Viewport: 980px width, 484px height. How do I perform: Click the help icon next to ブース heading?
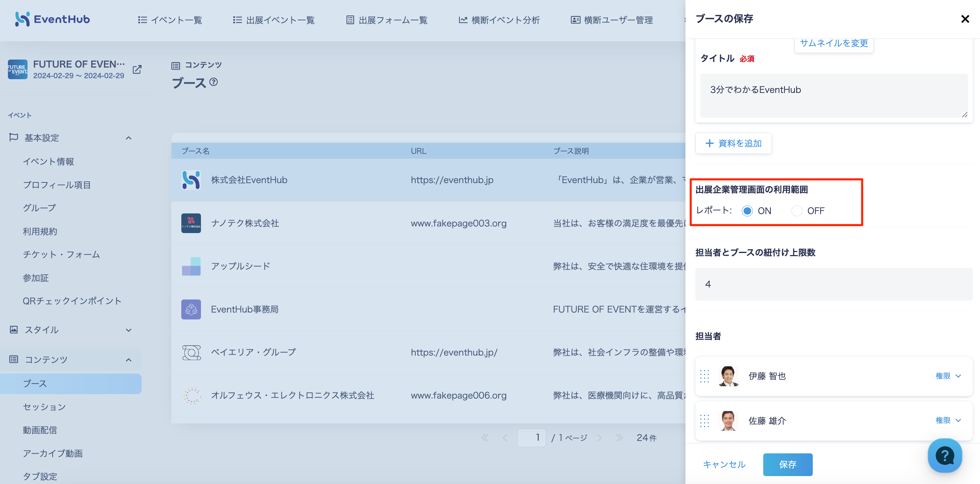(214, 82)
